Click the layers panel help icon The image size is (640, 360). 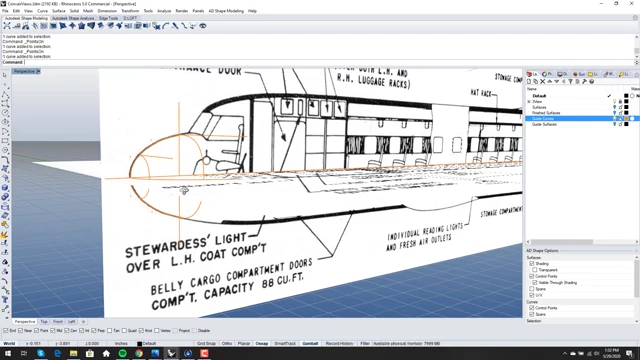pos(591,82)
